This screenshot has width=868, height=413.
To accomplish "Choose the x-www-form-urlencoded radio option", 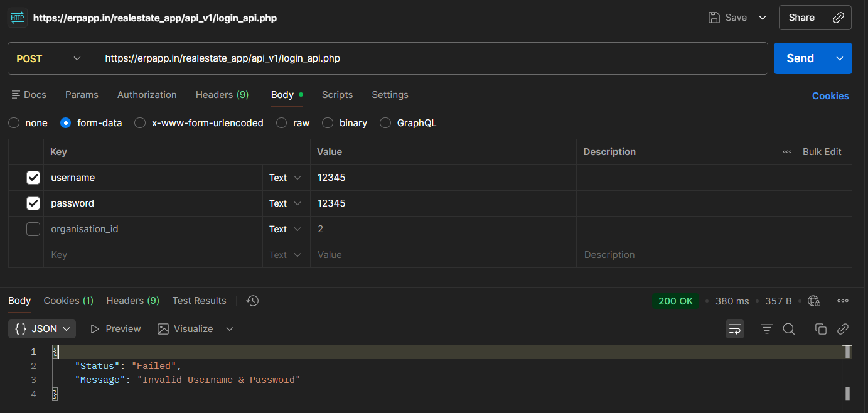I will tap(141, 123).
